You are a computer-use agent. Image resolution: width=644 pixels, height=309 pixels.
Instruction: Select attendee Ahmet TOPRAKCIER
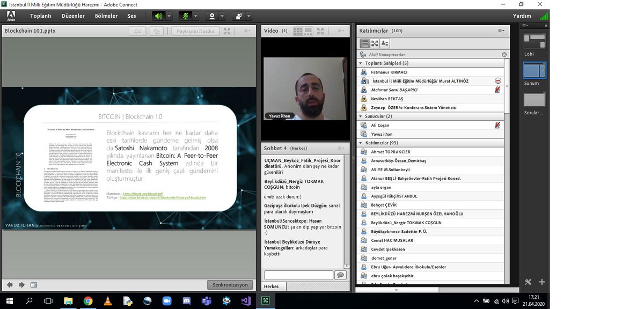point(431,152)
